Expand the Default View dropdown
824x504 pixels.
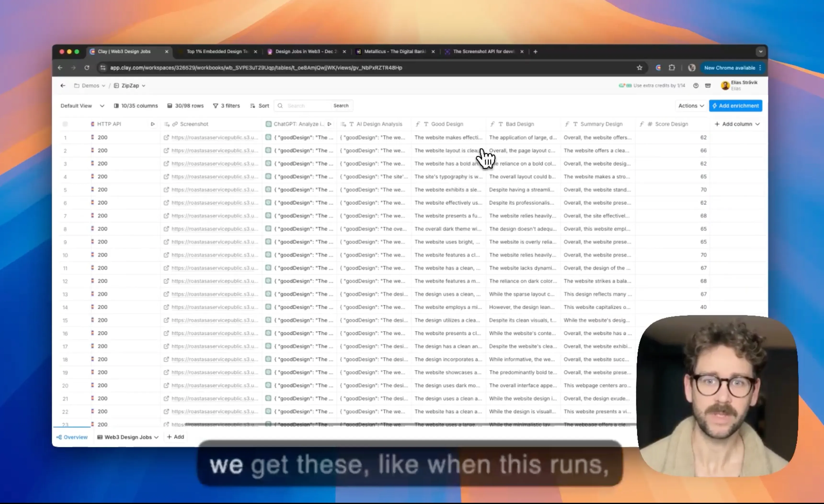coord(82,106)
